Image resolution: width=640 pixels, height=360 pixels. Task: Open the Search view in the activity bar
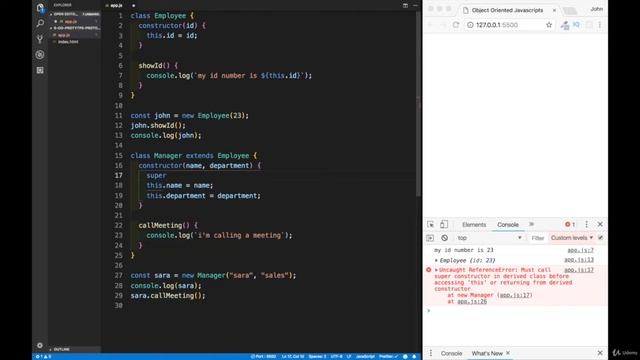pos(40,23)
